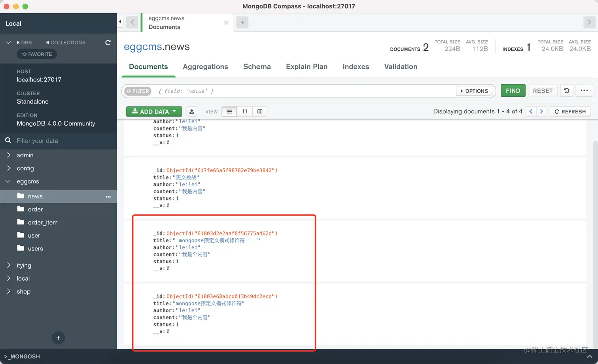This screenshot has width=598, height=364.
Task: Open the MONGOSH shell bar
Action: click(x=299, y=356)
